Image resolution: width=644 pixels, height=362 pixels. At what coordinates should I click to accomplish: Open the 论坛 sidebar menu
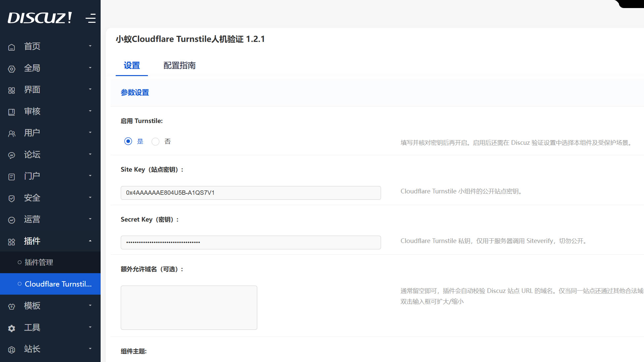50,155
